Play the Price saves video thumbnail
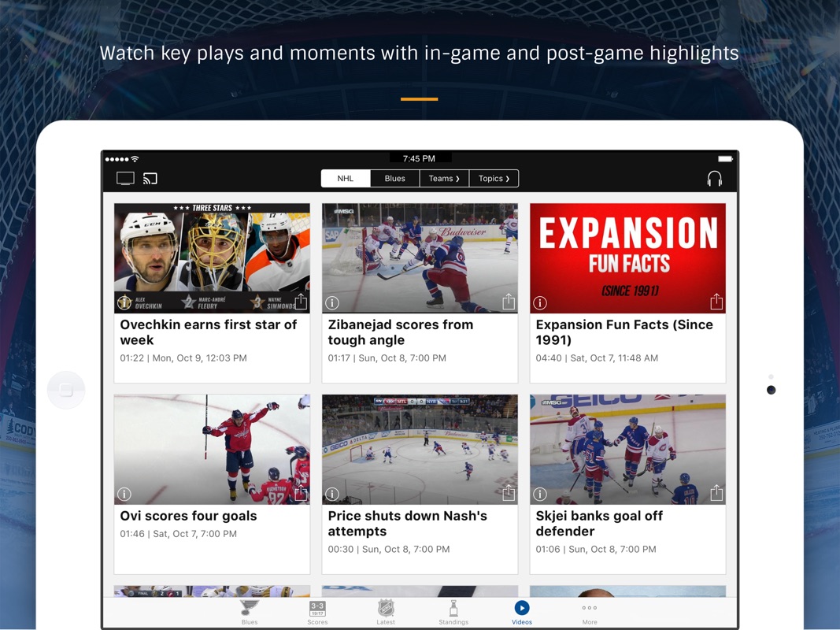 coord(420,450)
